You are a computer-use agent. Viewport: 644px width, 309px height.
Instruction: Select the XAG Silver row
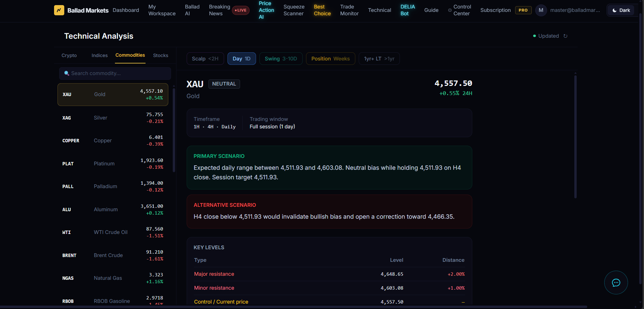tap(113, 118)
